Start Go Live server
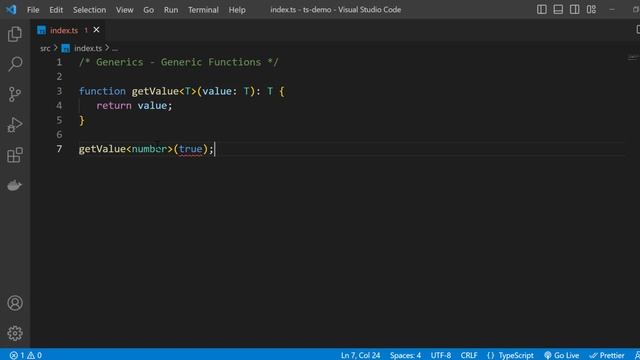Screen dimensions: 640x360 pos(562,355)
